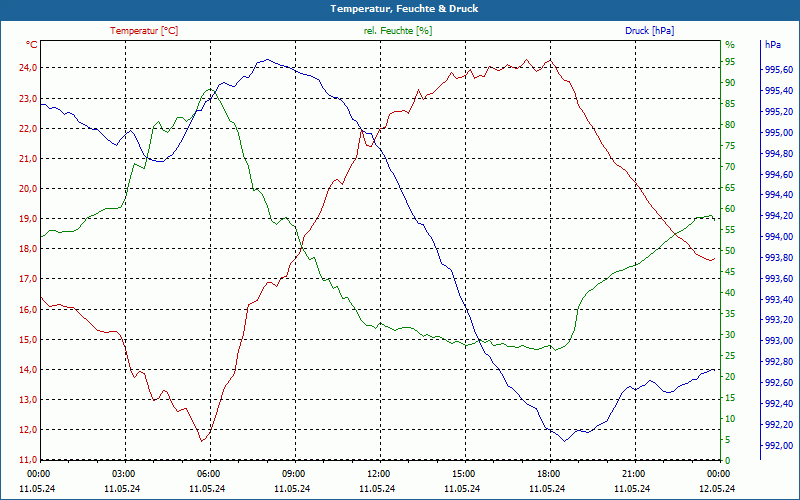800x500 pixels.
Task: Click the '06:00' time axis label
Action: (208, 473)
